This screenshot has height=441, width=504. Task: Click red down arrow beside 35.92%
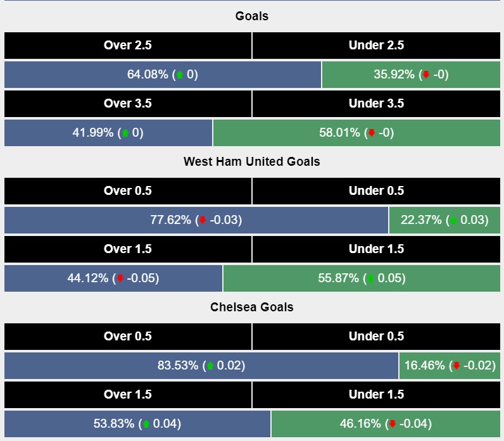pos(426,75)
